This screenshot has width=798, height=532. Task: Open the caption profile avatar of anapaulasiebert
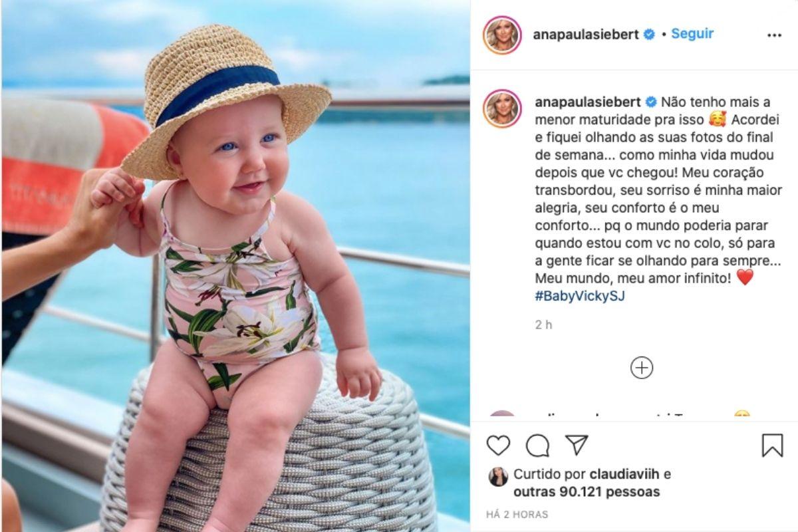502,108
